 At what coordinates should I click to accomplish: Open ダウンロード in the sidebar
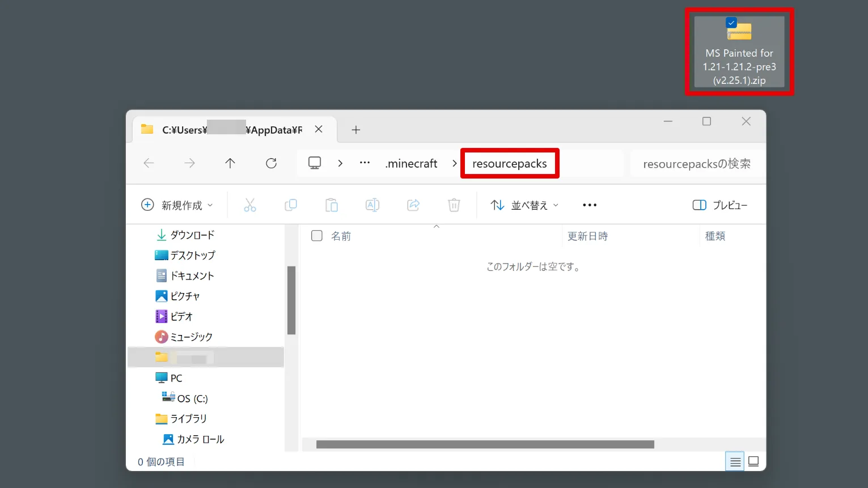185,235
